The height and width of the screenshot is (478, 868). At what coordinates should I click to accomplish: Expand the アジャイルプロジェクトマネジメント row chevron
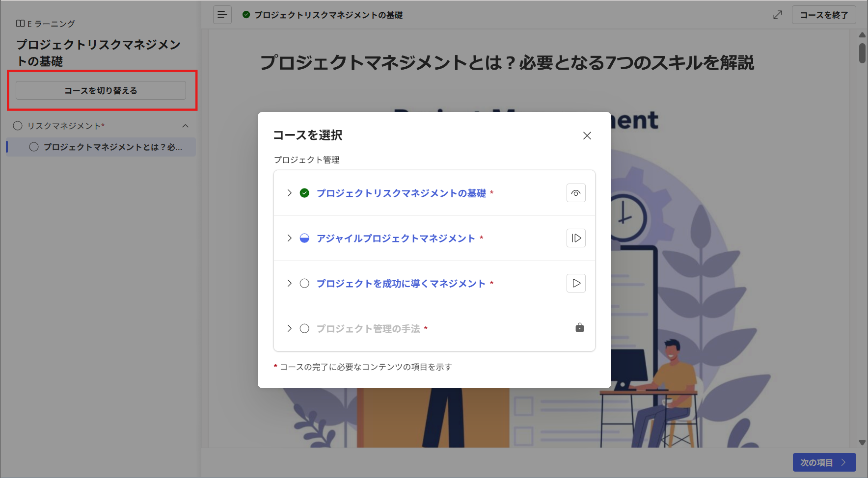[x=290, y=238]
